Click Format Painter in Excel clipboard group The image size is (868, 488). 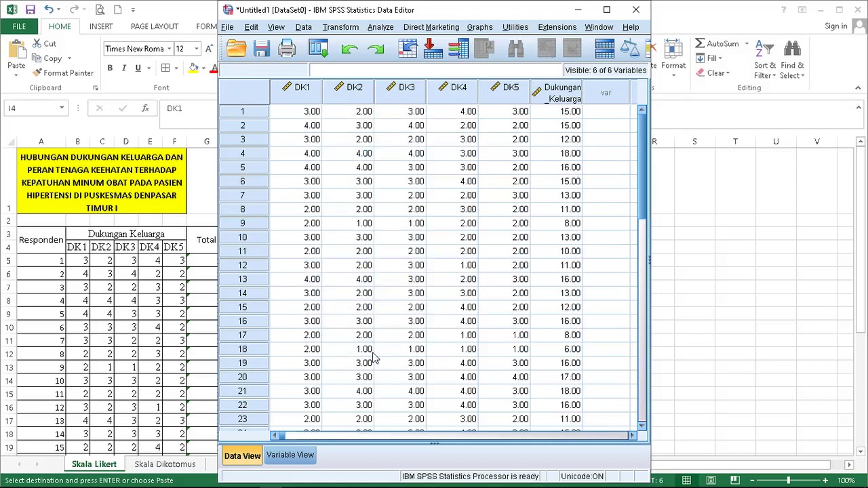pos(62,73)
